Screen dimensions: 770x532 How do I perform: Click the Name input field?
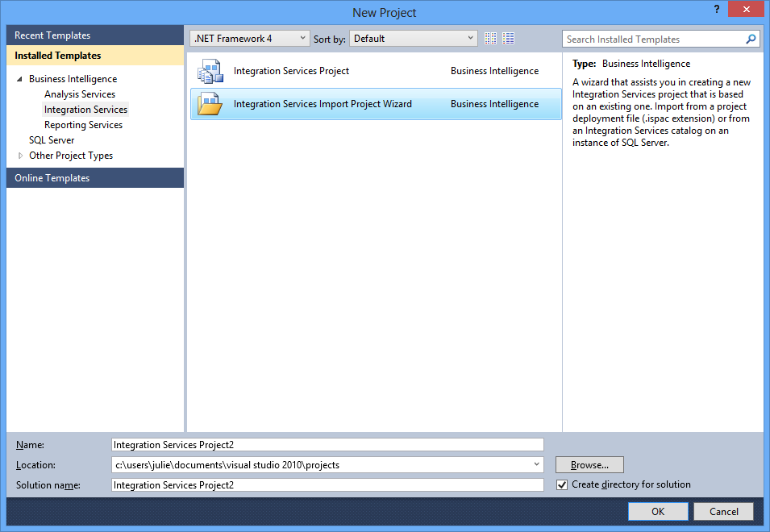point(327,445)
